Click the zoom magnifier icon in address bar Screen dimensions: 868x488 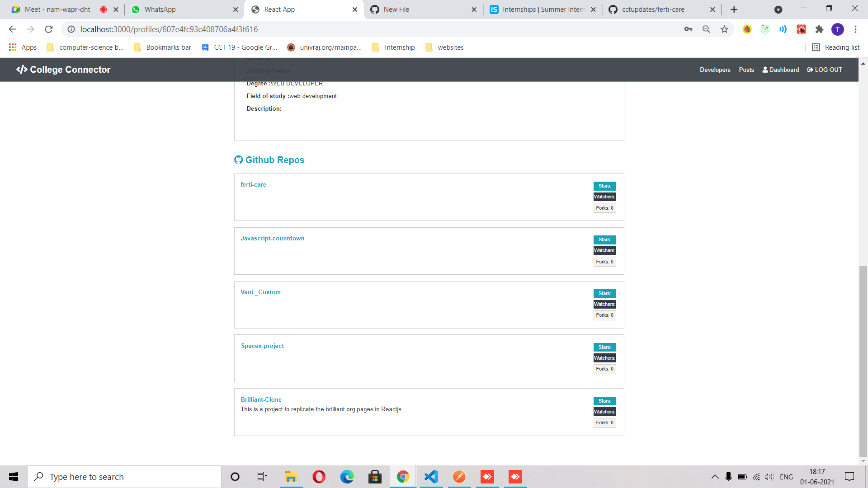[706, 29]
